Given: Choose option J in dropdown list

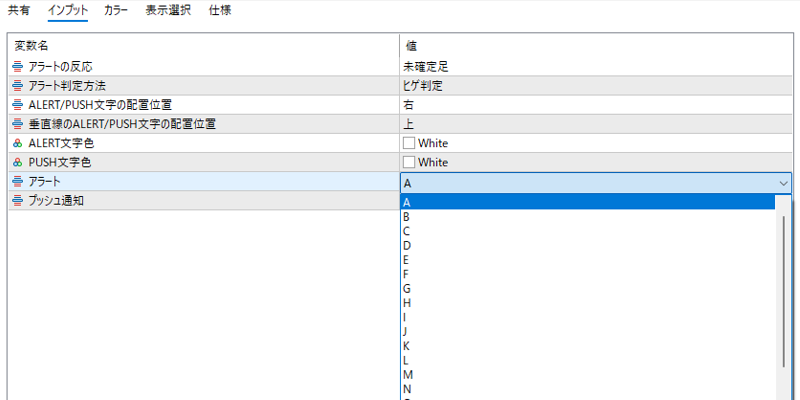Looking at the screenshot, I should coord(588,332).
